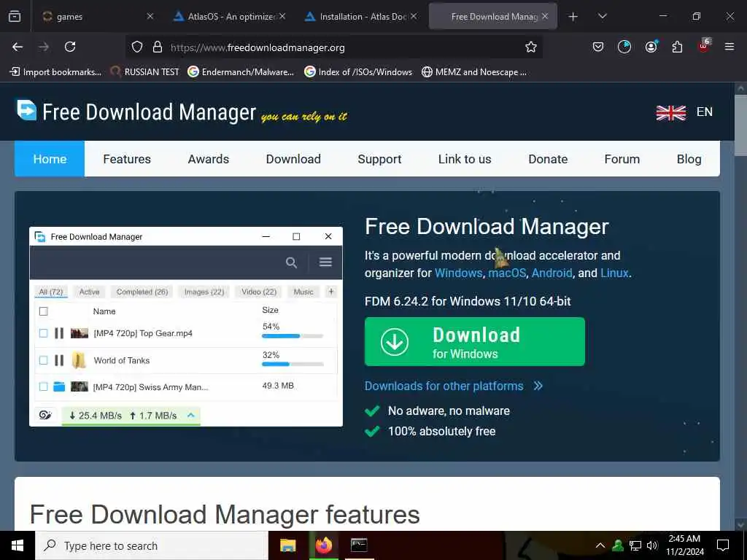Tick the select-all checkbox by Name

tap(43, 311)
